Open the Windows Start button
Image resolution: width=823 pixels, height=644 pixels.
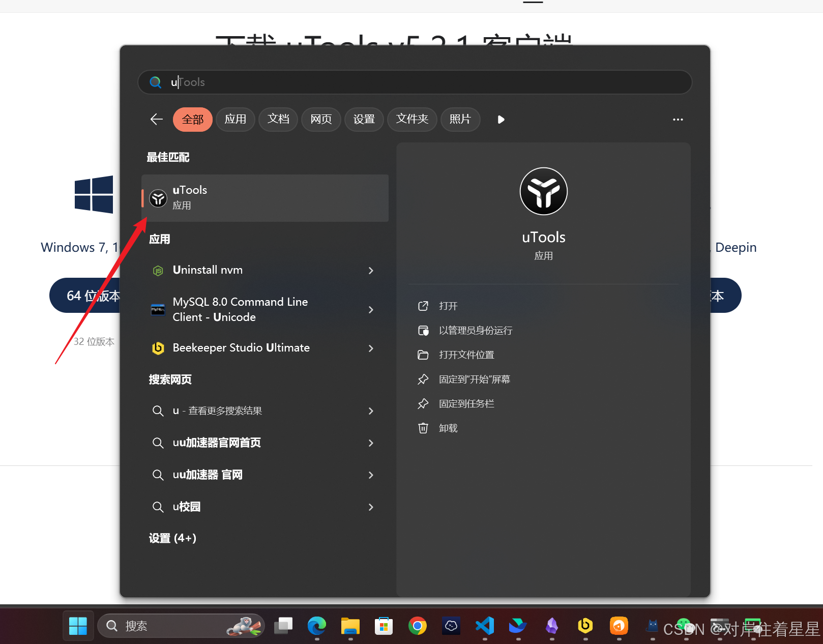point(78,626)
